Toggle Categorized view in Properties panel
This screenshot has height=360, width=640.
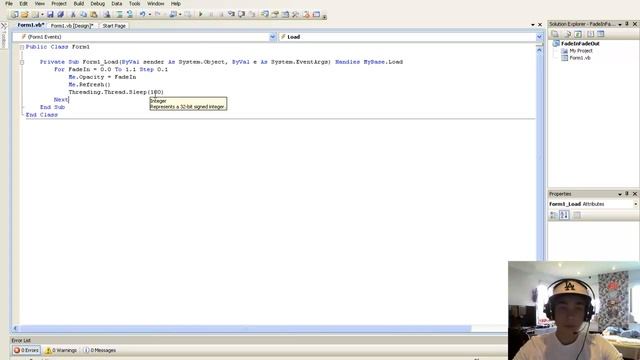554,215
